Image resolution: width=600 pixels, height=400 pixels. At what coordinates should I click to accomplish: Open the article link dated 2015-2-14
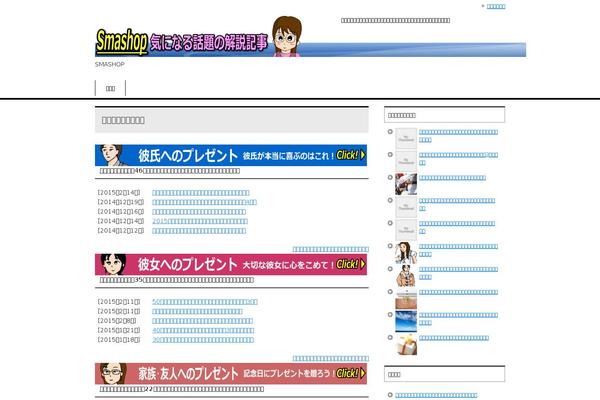pyautogui.click(x=201, y=193)
